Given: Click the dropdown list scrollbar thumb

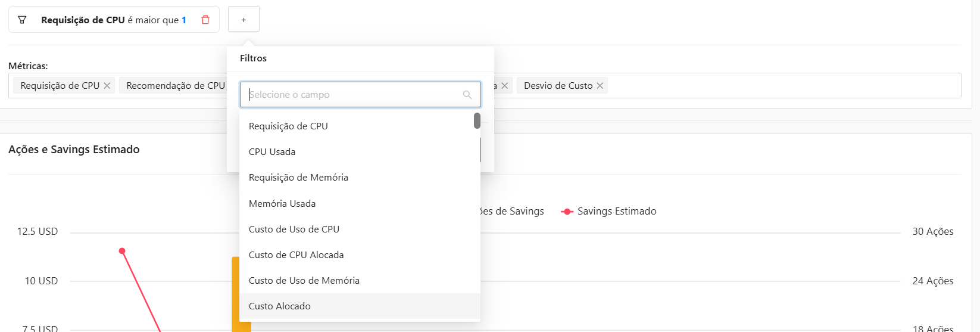Looking at the screenshot, I should click(x=477, y=121).
